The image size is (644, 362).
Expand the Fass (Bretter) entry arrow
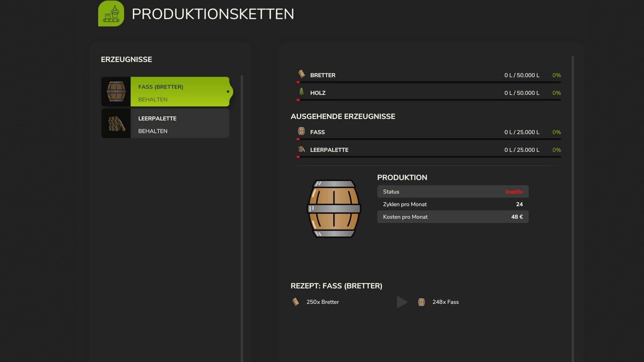tap(228, 92)
